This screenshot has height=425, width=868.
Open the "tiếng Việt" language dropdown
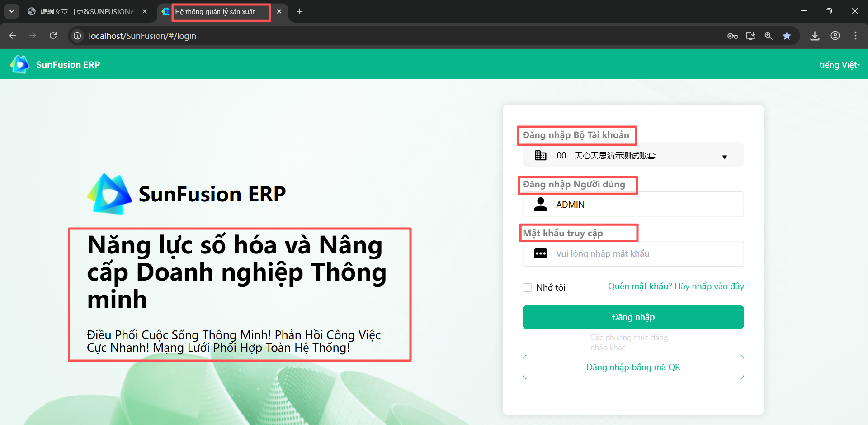tap(839, 65)
